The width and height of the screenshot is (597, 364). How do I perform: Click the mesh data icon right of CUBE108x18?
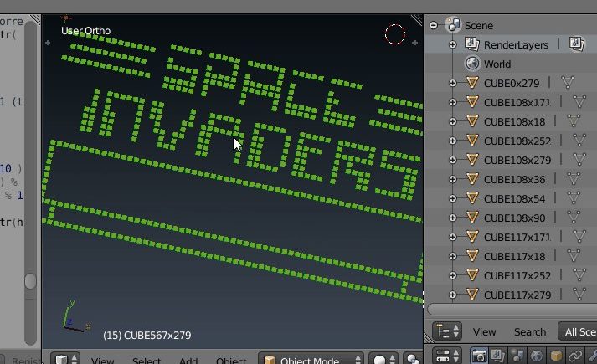tap(574, 121)
